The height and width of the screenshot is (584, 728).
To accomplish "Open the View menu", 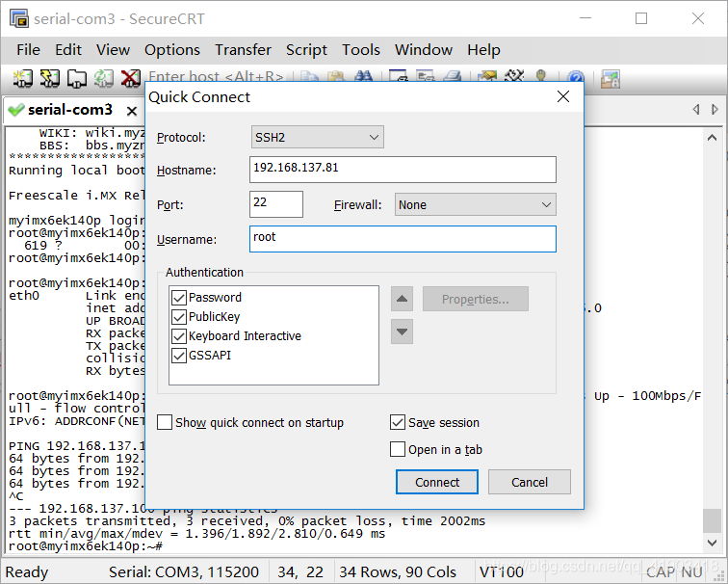I will pyautogui.click(x=113, y=50).
